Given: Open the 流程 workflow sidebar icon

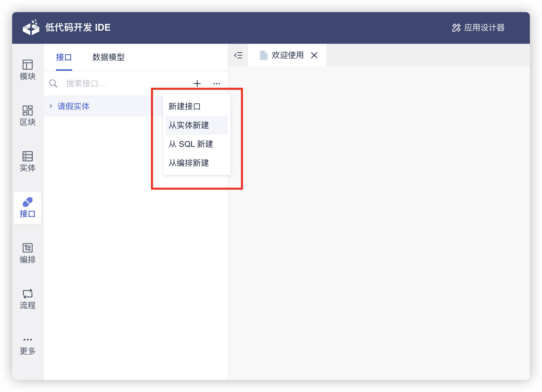Looking at the screenshot, I should 28,299.
